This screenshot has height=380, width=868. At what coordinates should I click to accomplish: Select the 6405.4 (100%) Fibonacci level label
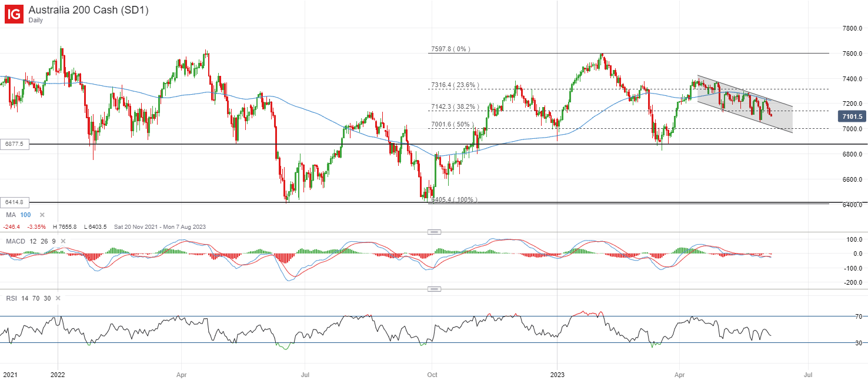click(x=454, y=199)
